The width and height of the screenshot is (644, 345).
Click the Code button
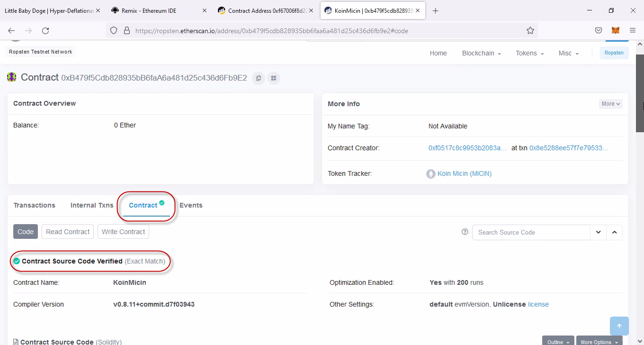click(26, 232)
